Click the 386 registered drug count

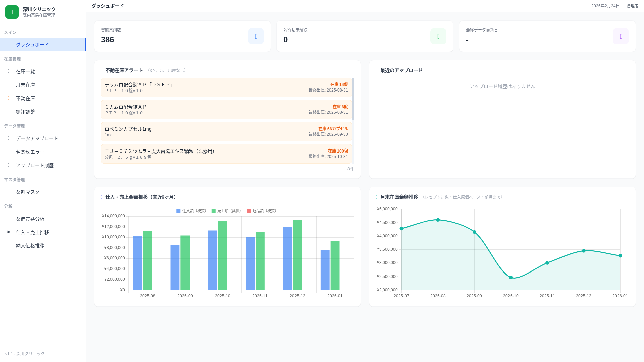click(107, 40)
